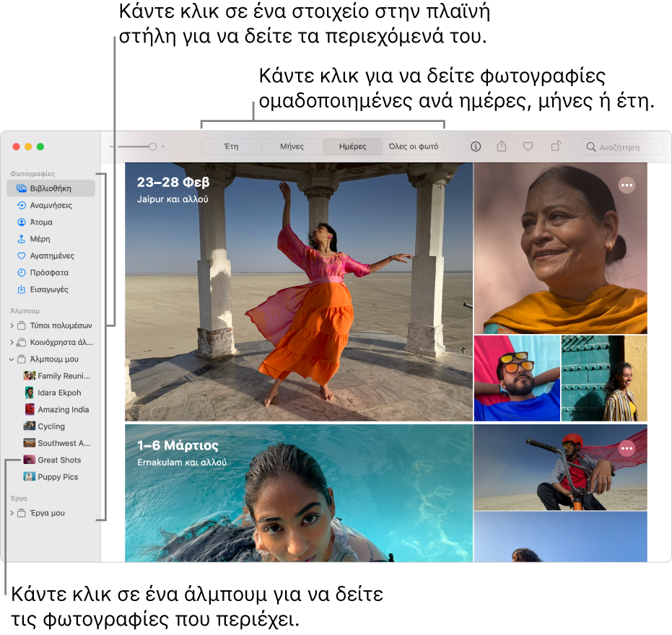
Task: Close window with red button
Action: (17, 146)
